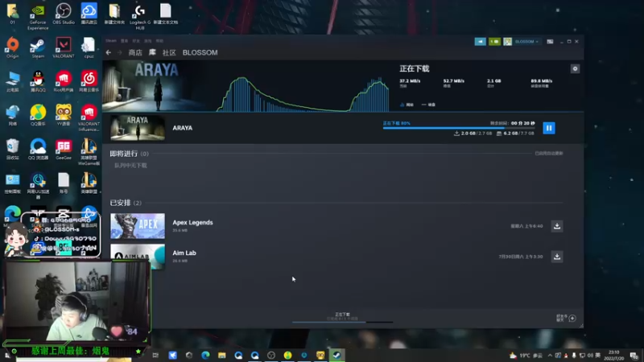Open the 01 folder on desktop
The image size is (644, 362).
click(x=12, y=14)
